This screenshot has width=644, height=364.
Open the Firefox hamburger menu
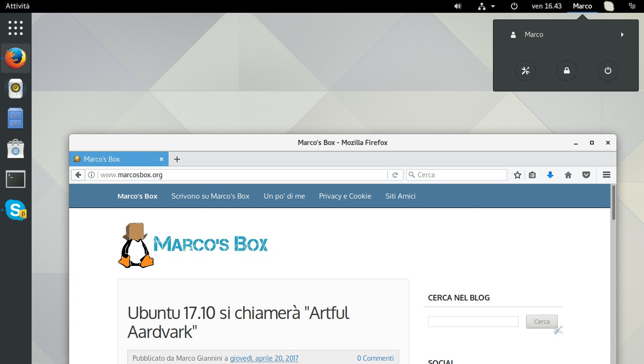point(607,175)
